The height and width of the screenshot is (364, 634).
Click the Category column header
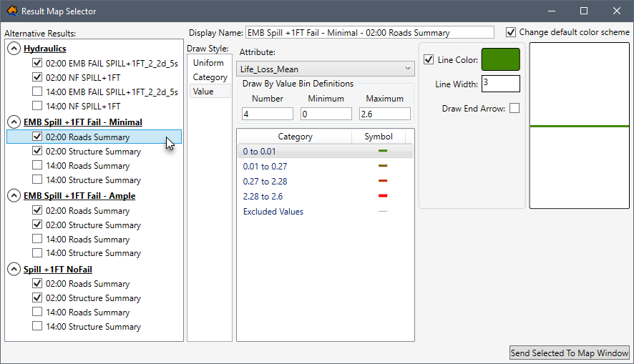coord(295,137)
